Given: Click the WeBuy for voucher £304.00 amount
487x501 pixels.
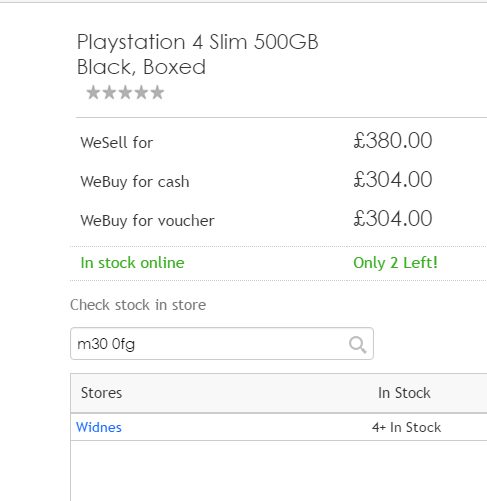Looking at the screenshot, I should point(393,218).
